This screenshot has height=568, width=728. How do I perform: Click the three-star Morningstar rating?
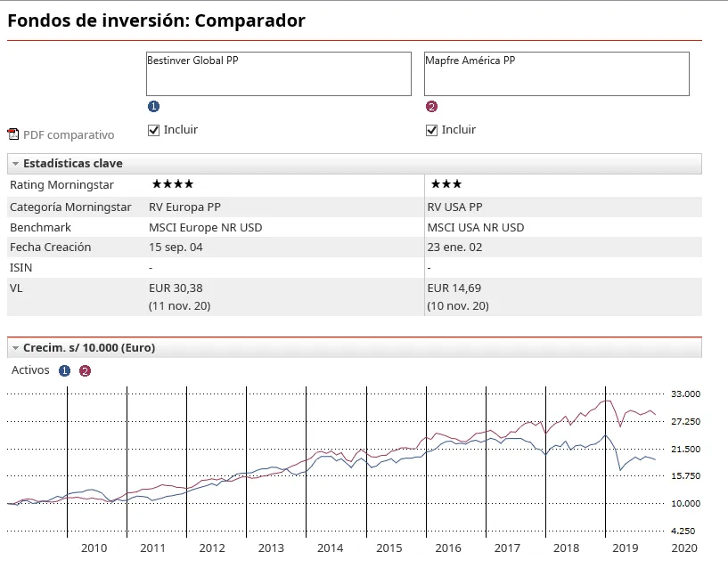(x=446, y=184)
